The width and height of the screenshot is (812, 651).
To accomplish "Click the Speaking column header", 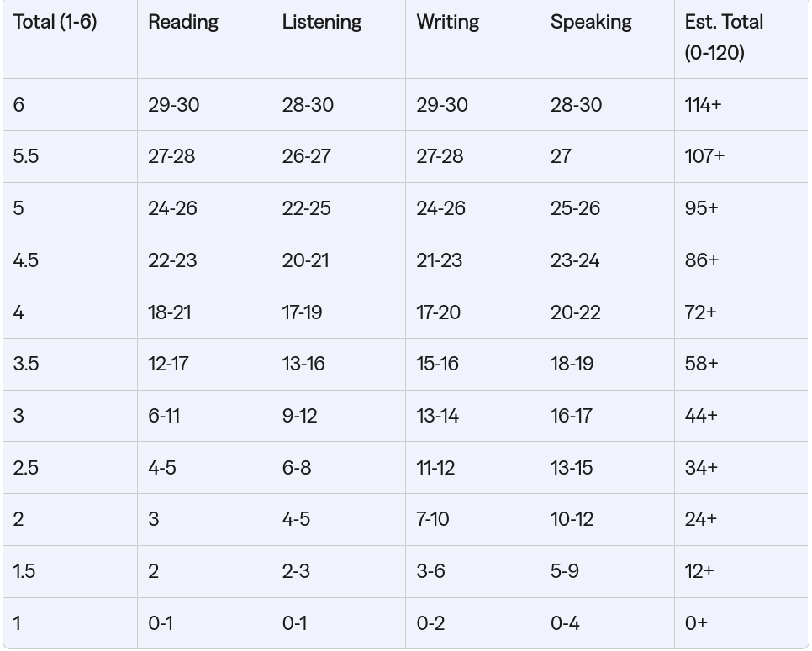I will 591,23.
